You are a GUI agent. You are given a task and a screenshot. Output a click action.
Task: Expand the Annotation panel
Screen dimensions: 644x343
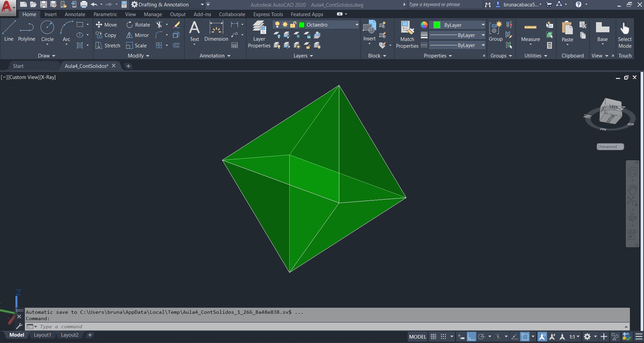point(215,55)
